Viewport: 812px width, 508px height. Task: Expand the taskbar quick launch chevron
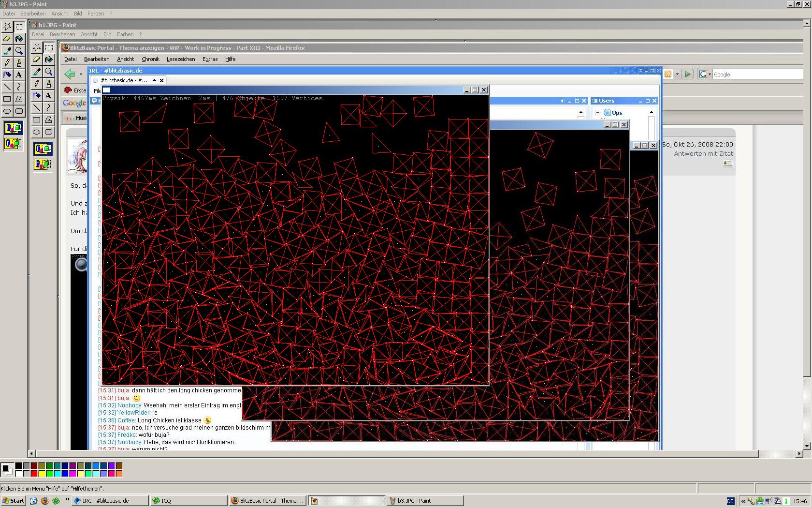pos(67,500)
